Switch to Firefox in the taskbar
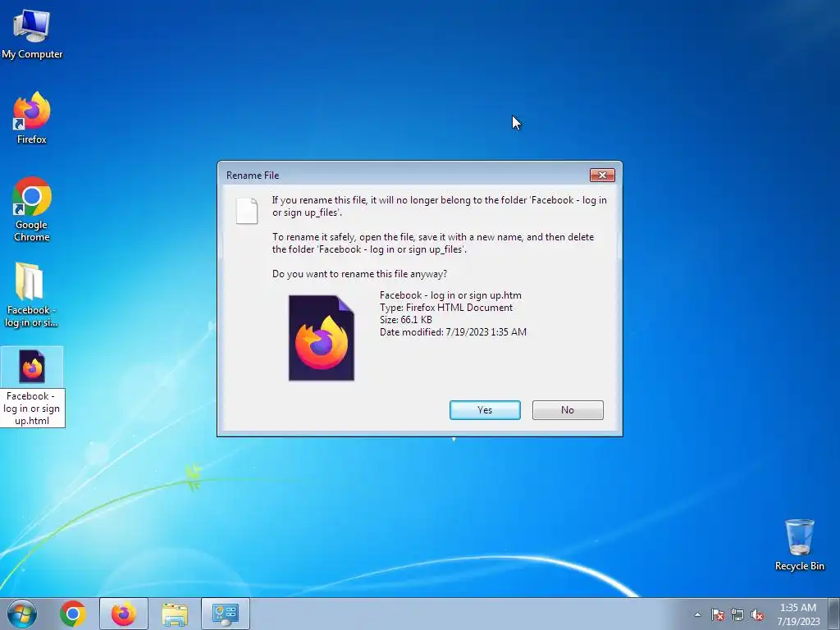Screen dimensions: 840x630 [123, 614]
